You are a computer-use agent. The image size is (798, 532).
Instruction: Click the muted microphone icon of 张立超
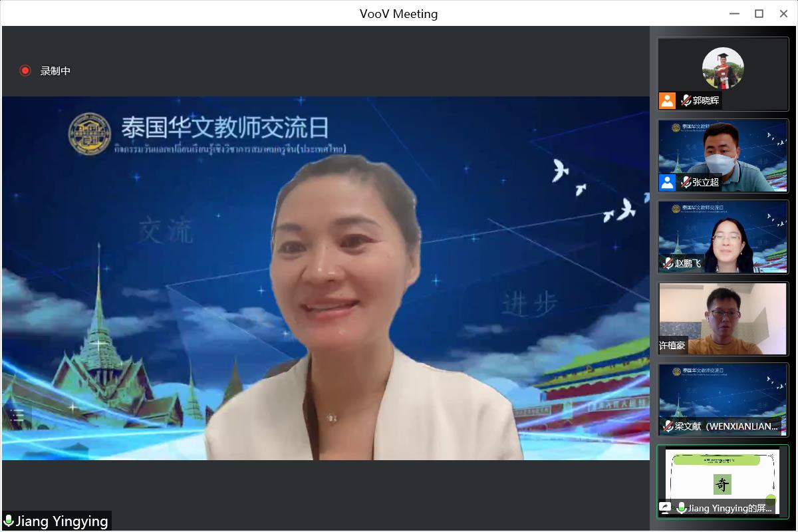click(686, 182)
